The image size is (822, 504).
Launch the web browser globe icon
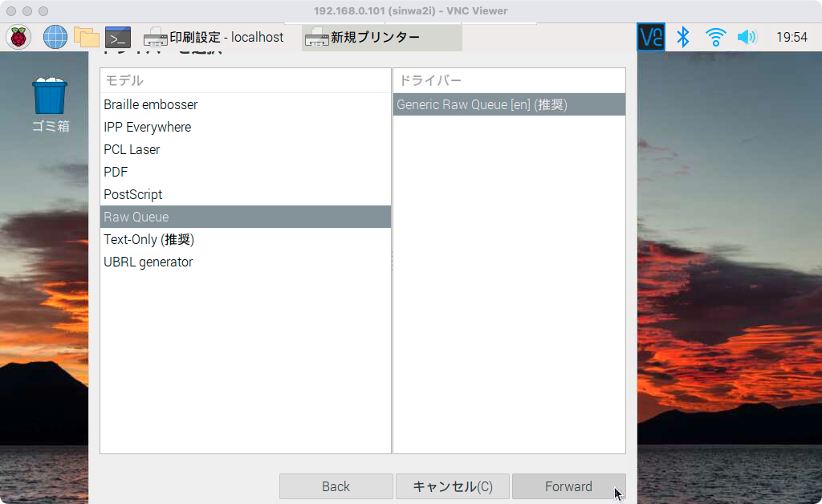click(55, 37)
